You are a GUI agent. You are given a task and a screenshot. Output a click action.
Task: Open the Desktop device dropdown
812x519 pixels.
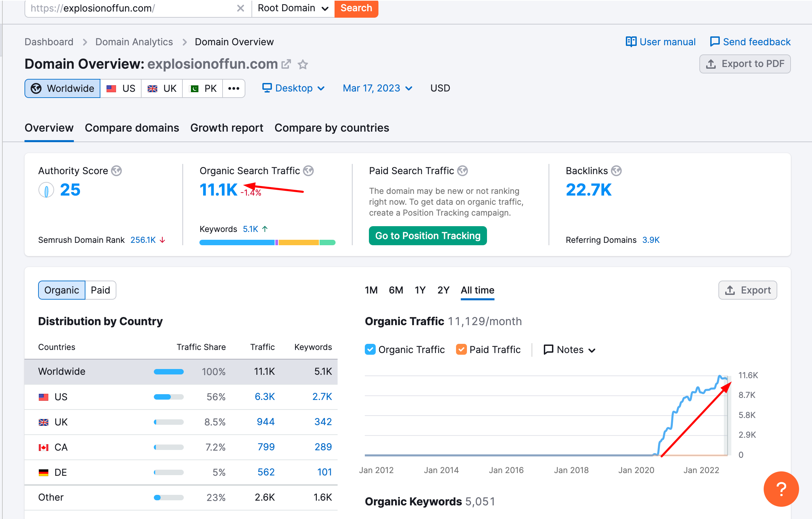click(293, 88)
